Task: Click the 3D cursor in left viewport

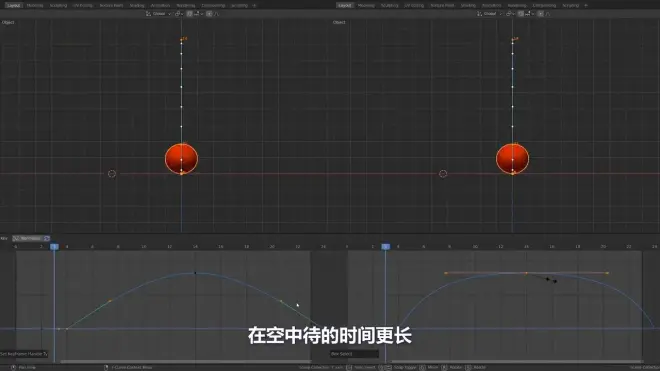Action: coord(112,173)
